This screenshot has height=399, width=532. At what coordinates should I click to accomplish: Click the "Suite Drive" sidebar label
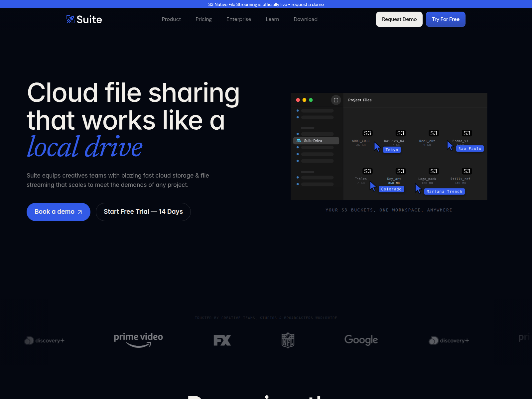313,141
